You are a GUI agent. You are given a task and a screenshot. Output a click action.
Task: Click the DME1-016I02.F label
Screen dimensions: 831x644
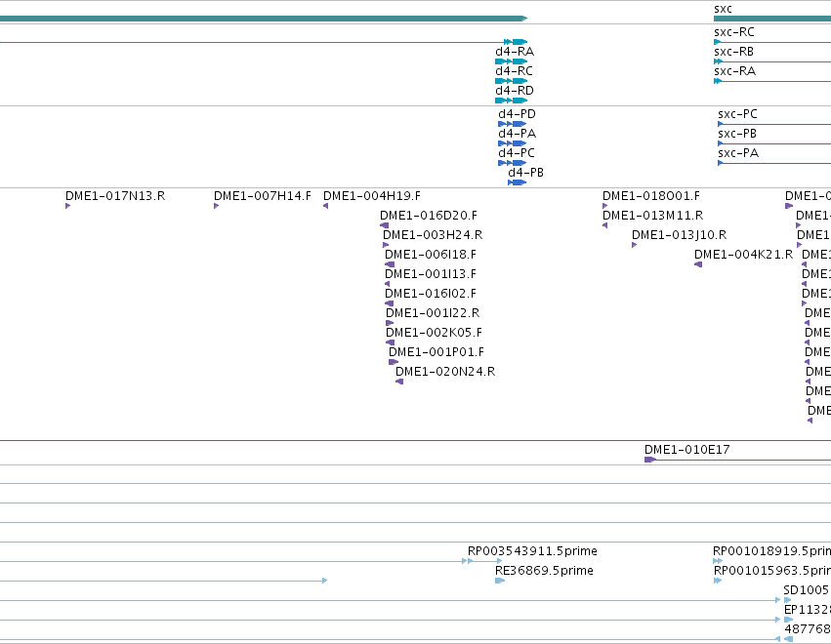(x=431, y=294)
